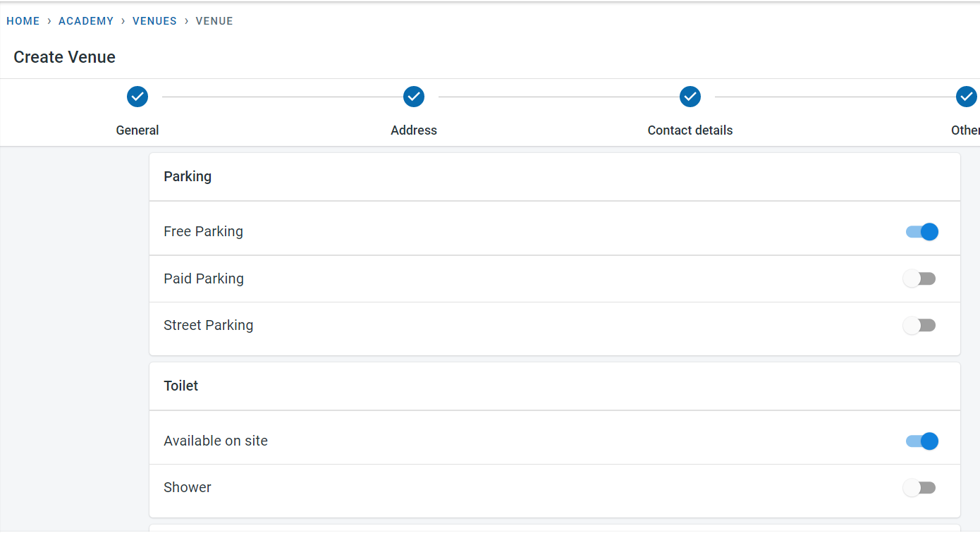980x533 pixels.
Task: Click the Street Parking row label
Action: coord(209,325)
